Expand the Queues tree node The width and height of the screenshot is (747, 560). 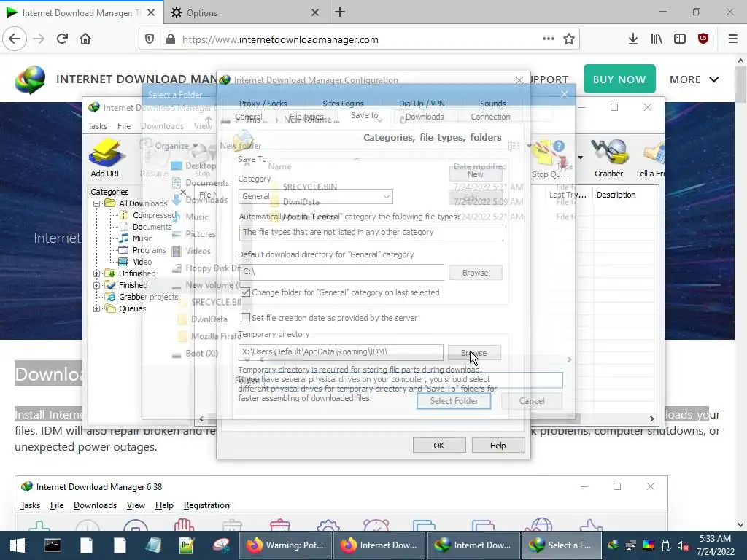pos(97,308)
